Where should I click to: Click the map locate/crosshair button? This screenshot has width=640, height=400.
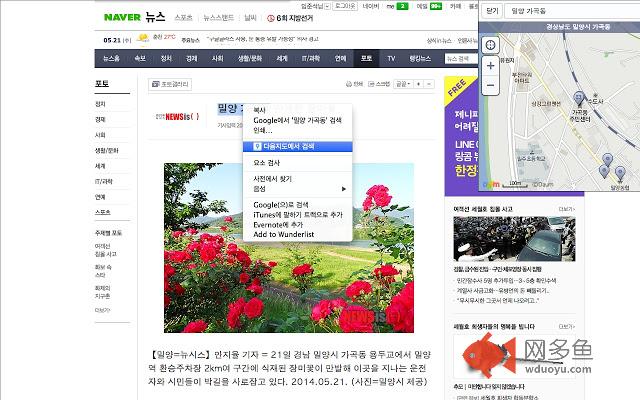[491, 45]
